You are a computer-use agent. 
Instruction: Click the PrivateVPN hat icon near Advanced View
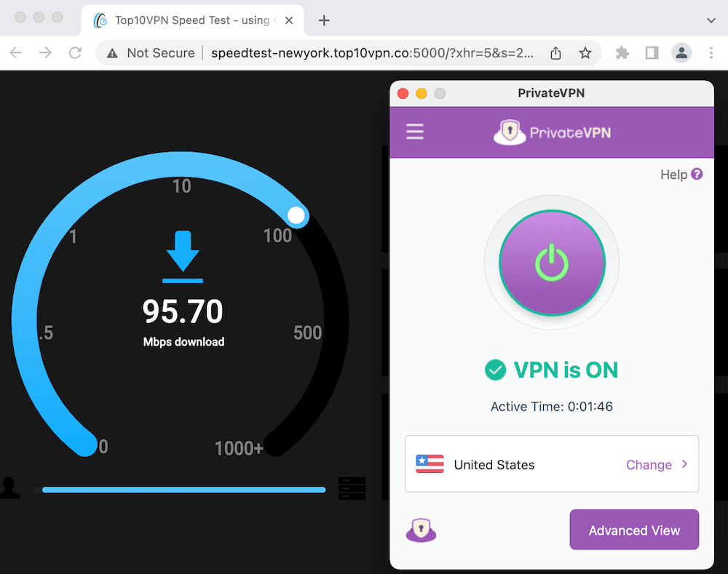click(x=421, y=530)
